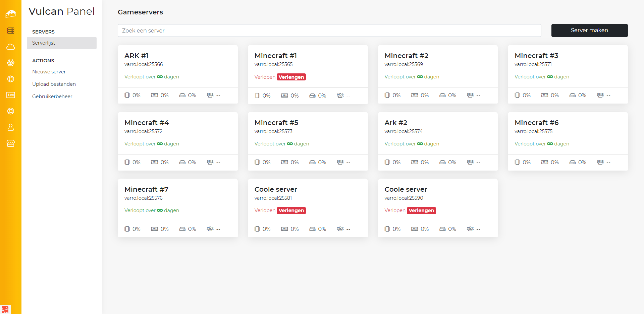The image size is (644, 314).
Task: Open the servers stack icon in sidebar
Action: tap(11, 31)
